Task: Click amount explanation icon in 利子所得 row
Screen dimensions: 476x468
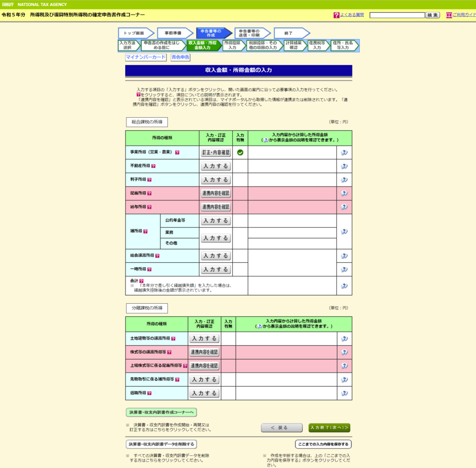Action: pos(344,180)
